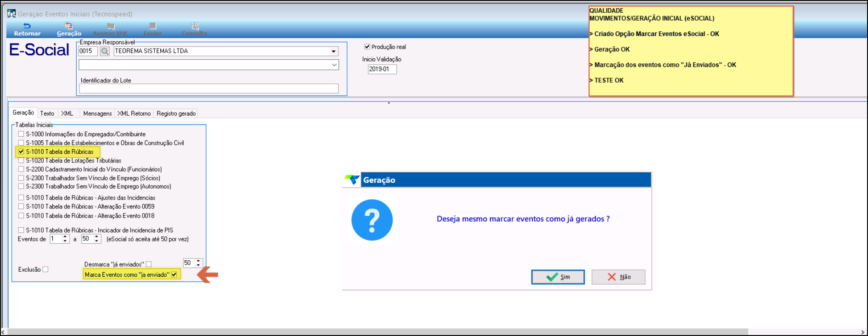Open the XML tab

[67, 113]
